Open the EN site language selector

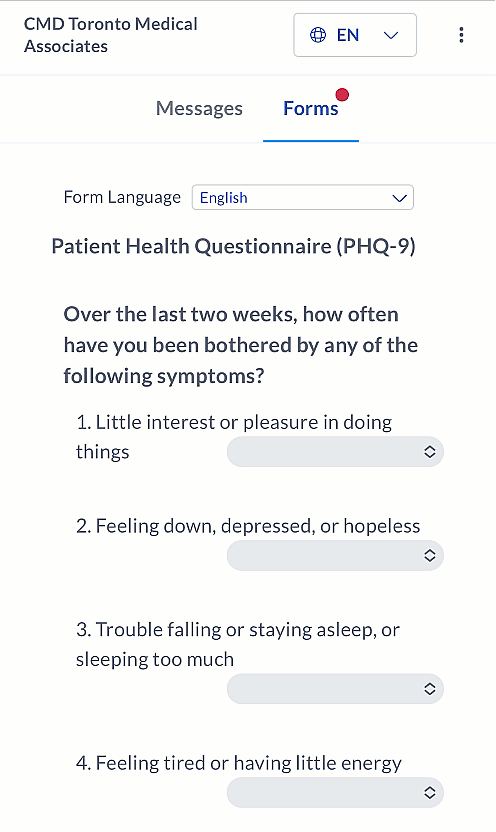pyautogui.click(x=355, y=35)
